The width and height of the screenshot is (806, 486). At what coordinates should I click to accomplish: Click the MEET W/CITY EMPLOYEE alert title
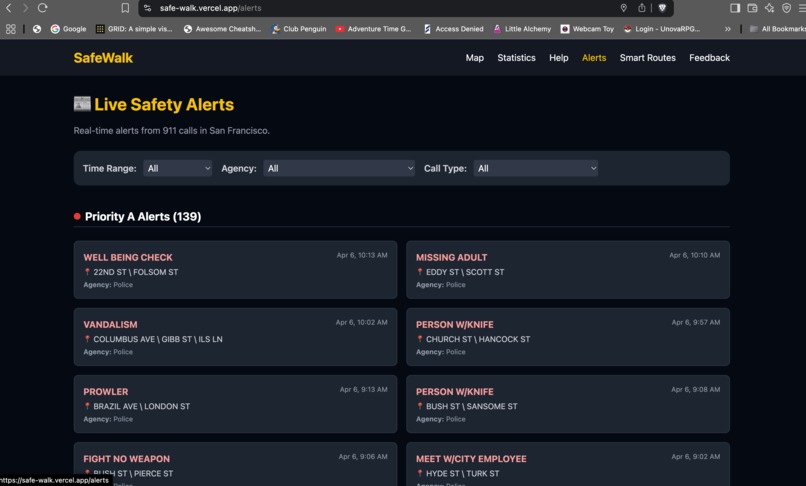(x=471, y=459)
